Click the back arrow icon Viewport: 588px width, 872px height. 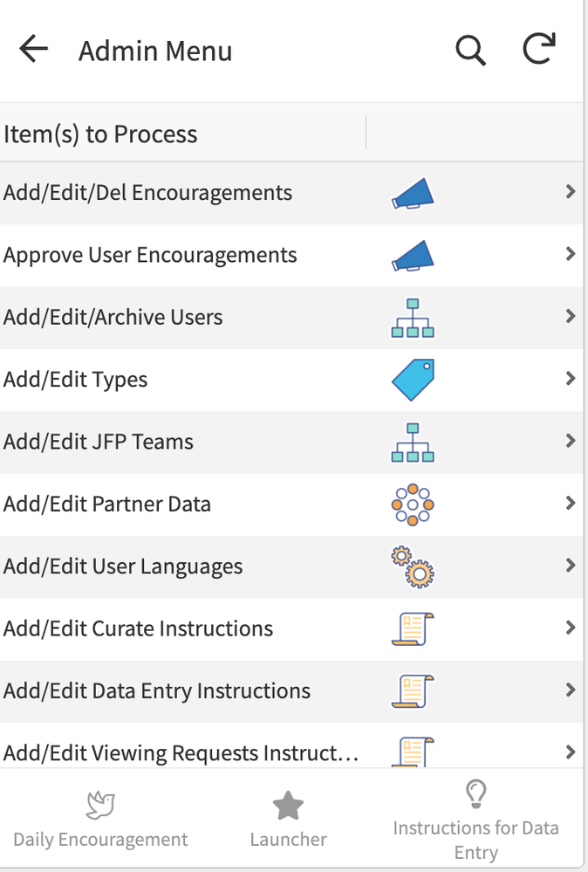[33, 50]
